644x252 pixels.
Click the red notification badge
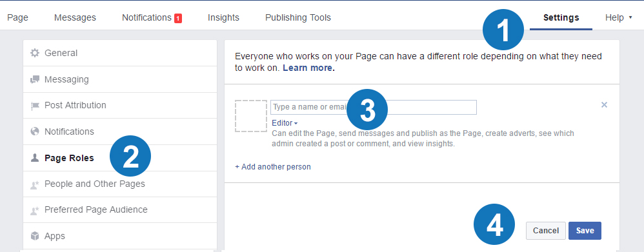[178, 18]
